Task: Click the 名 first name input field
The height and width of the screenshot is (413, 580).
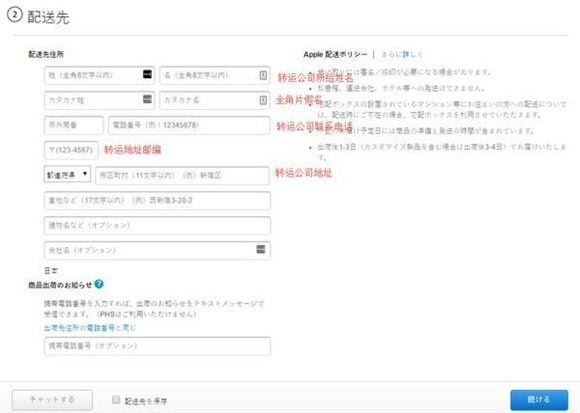Action: [x=215, y=75]
